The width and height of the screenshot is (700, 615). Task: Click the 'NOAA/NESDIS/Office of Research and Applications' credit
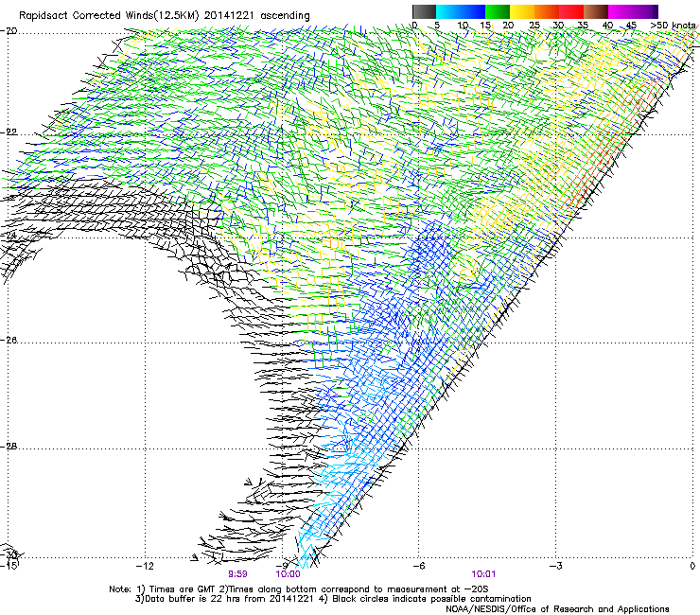tap(557, 609)
